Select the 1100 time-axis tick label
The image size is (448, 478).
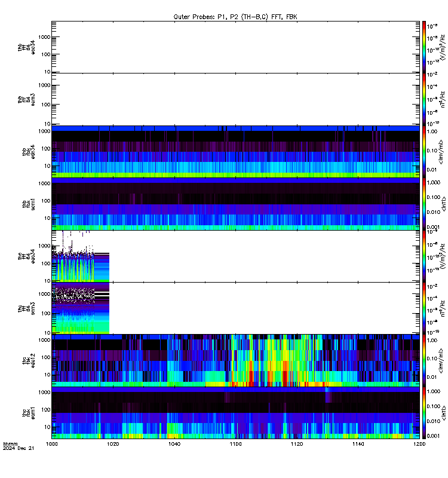click(x=235, y=444)
